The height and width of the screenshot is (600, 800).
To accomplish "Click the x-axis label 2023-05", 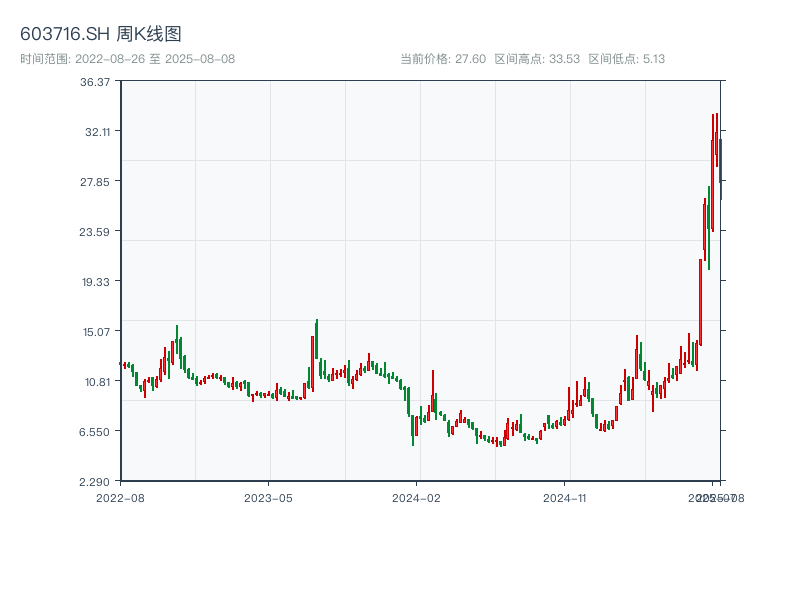I will coord(268,498).
